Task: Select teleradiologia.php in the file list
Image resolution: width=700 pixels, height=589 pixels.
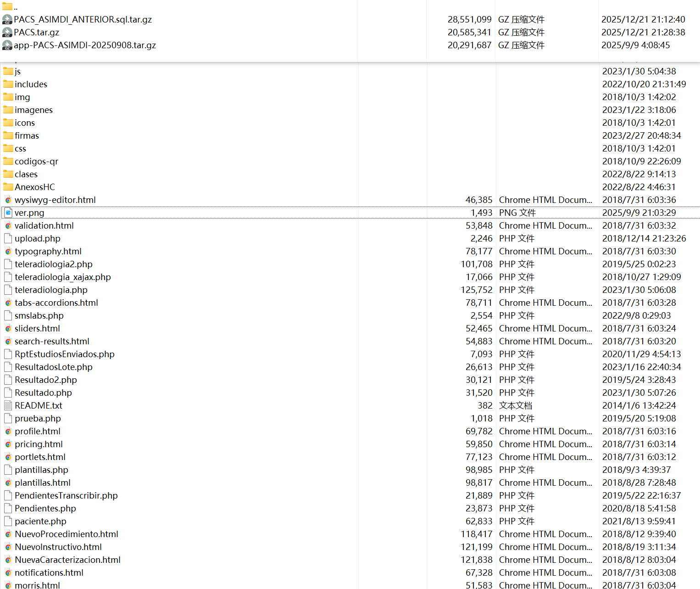Action: point(51,290)
